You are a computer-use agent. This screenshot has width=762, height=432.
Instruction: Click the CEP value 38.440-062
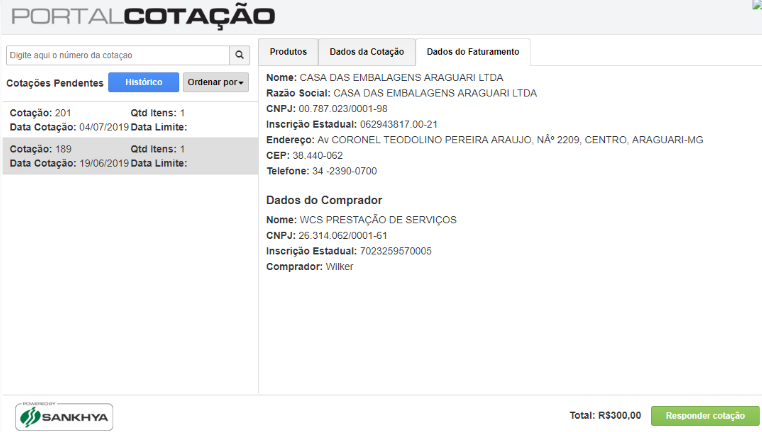(317, 156)
